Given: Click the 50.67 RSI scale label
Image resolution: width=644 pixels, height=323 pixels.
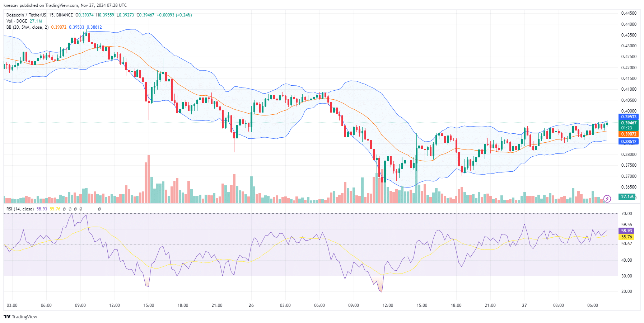Looking at the screenshot, I should tap(626, 244).
